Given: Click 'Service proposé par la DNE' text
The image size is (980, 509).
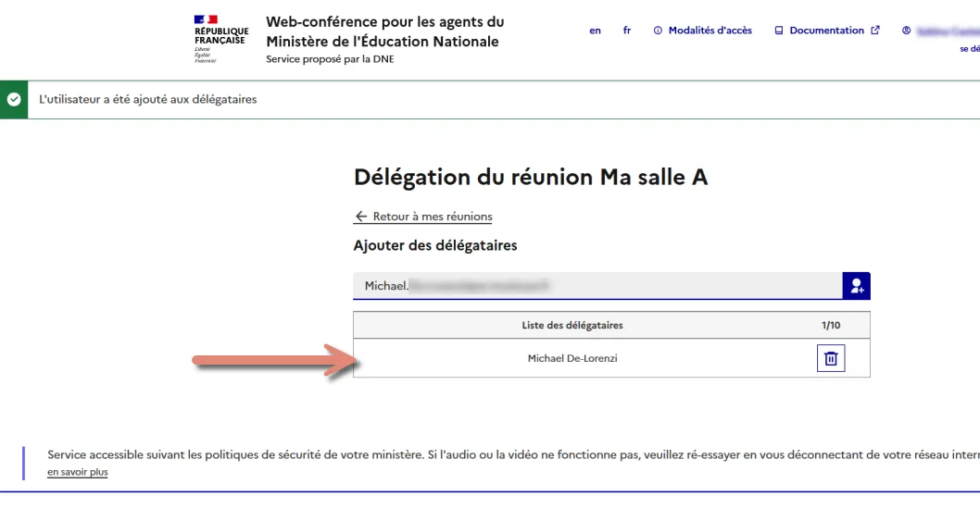Looking at the screenshot, I should (x=330, y=59).
